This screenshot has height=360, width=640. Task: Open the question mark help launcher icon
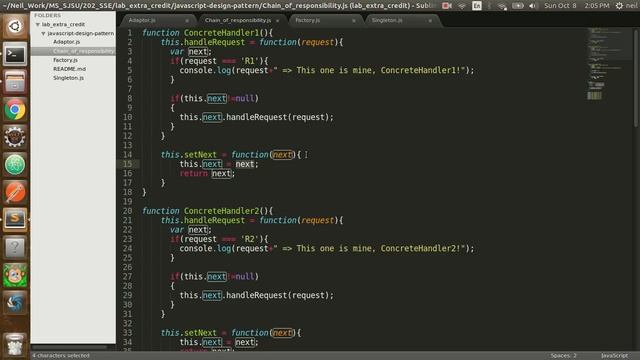pos(15,247)
